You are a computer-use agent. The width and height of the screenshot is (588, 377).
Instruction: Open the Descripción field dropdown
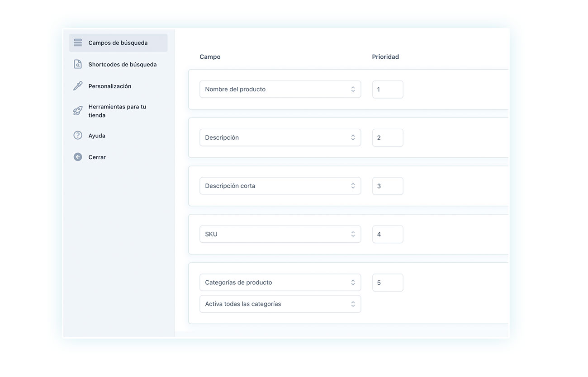(280, 137)
